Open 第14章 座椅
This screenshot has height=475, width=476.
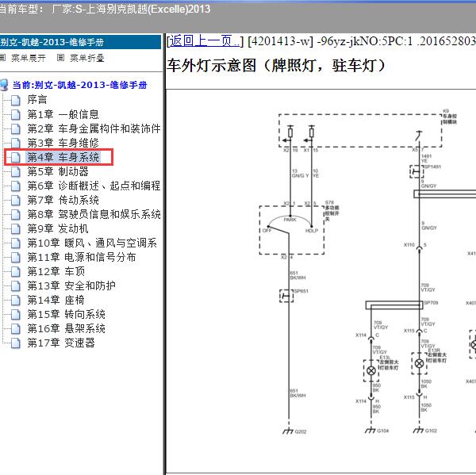[56, 300]
